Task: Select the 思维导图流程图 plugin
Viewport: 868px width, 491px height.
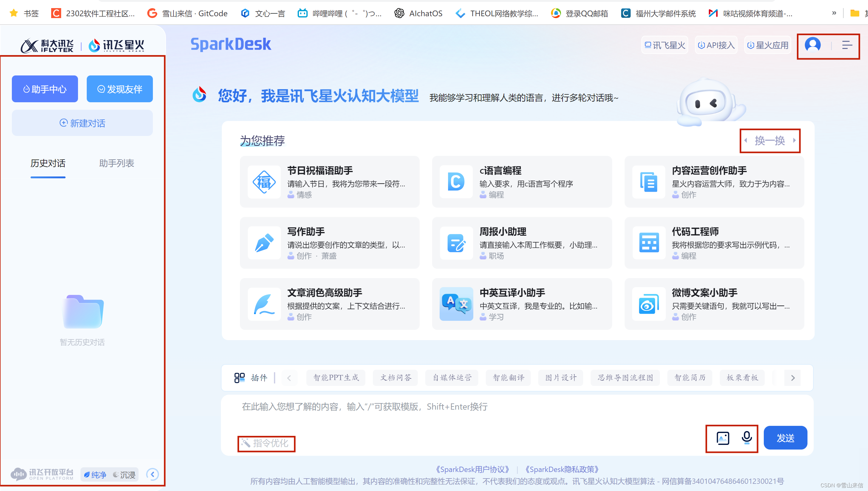Action: 625,378
